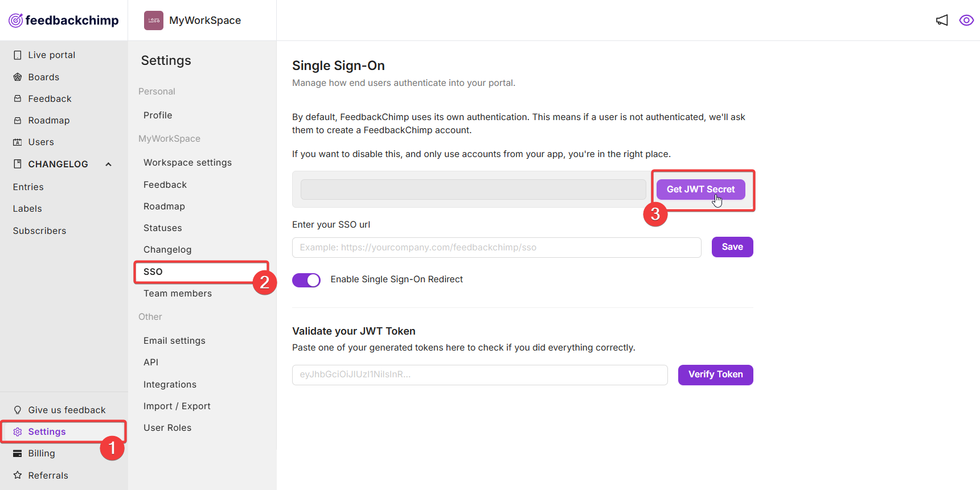Viewport: 980px width, 490px height.
Task: Open Changelog settings in settings menu
Action: click(x=167, y=249)
